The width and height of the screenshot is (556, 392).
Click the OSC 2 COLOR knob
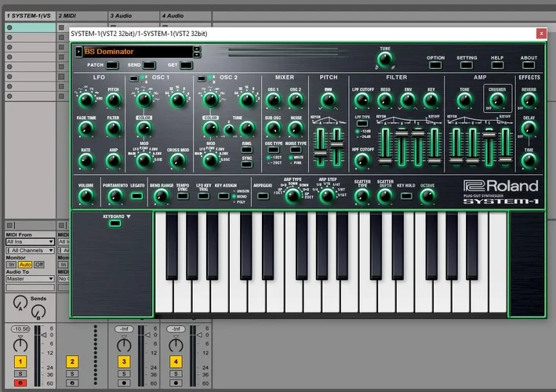[x=210, y=129]
